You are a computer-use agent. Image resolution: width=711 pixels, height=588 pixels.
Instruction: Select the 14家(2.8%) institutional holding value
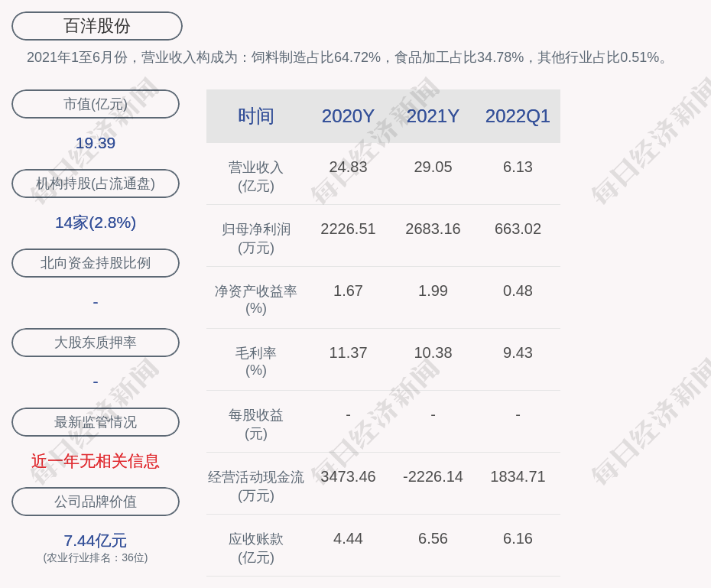96,223
